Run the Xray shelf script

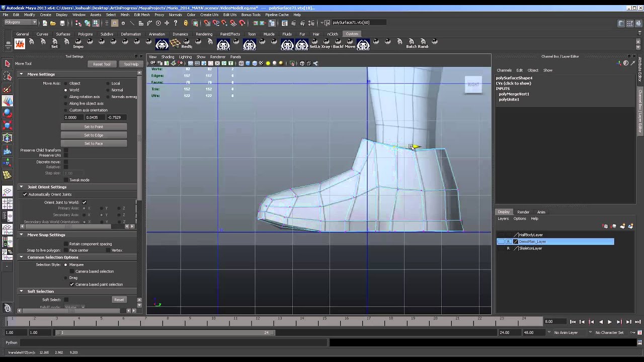326,44
